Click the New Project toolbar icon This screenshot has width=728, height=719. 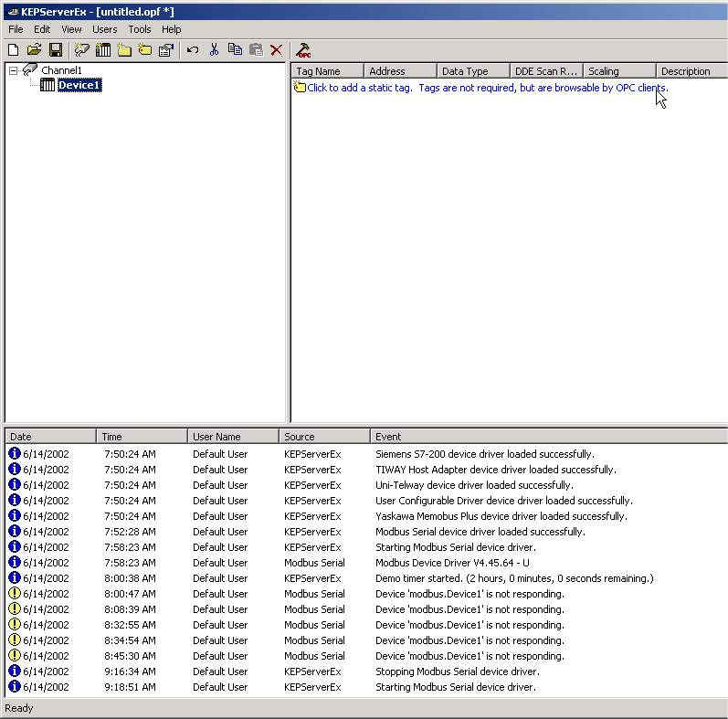(x=13, y=50)
